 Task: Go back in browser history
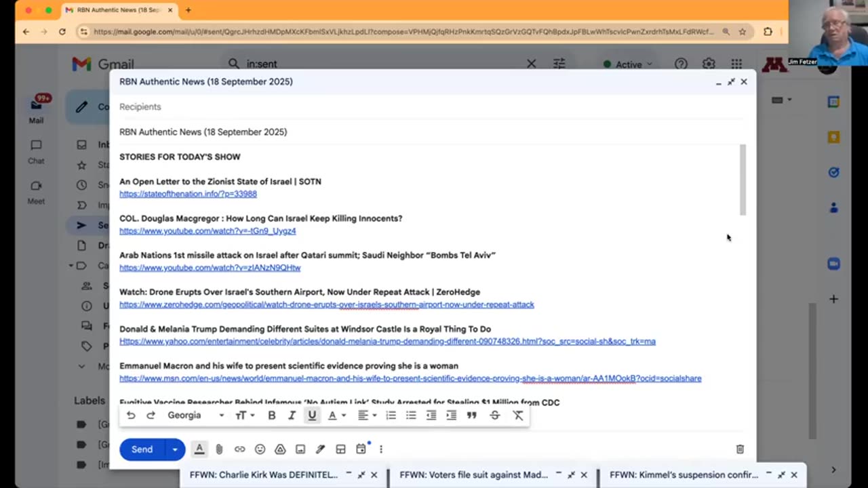click(26, 31)
